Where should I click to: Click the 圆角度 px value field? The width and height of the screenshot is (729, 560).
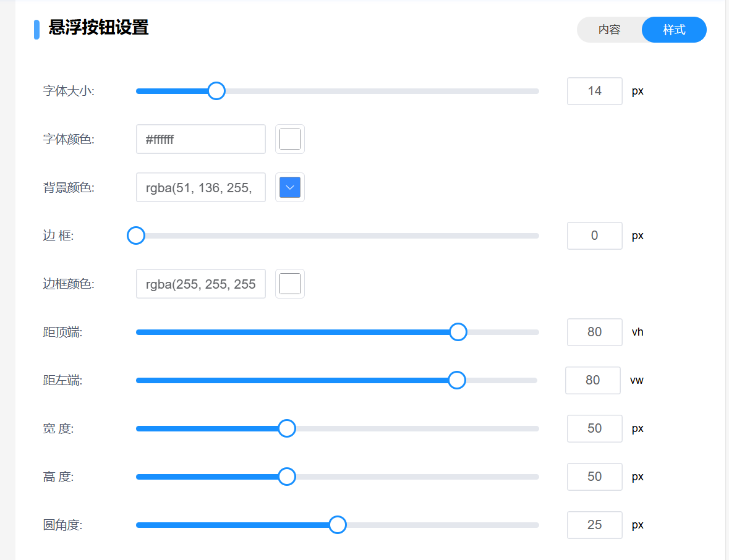594,525
